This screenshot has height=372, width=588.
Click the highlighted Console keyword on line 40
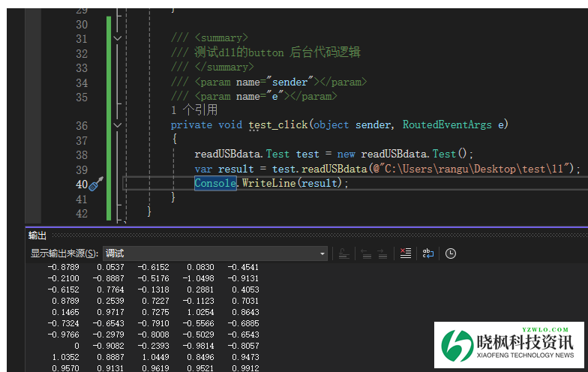pyautogui.click(x=215, y=184)
